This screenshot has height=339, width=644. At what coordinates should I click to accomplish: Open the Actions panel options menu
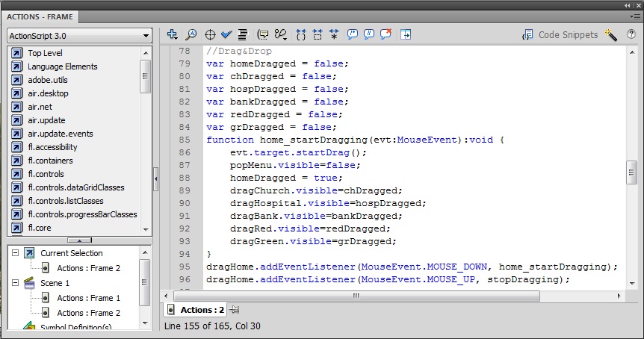[x=634, y=17]
